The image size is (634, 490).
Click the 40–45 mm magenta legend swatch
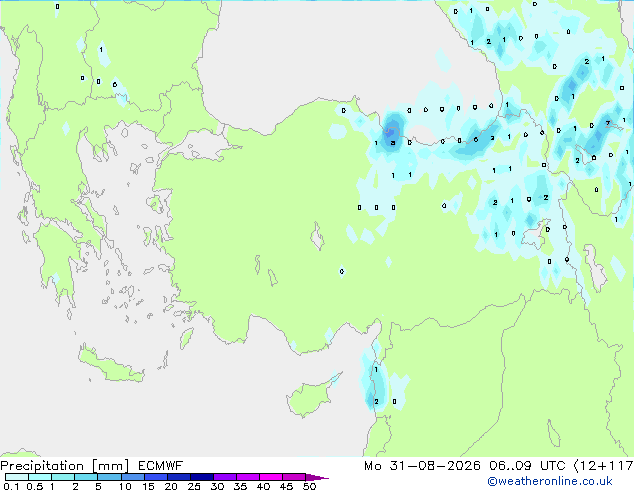(271, 477)
